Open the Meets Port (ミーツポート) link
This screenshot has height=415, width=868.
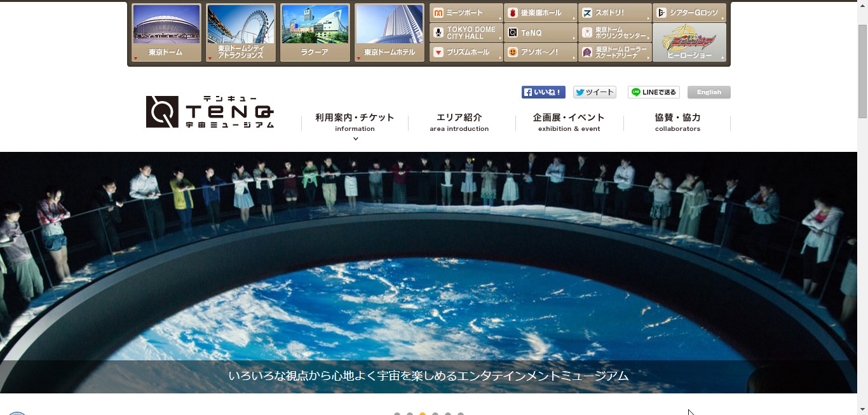[466, 13]
